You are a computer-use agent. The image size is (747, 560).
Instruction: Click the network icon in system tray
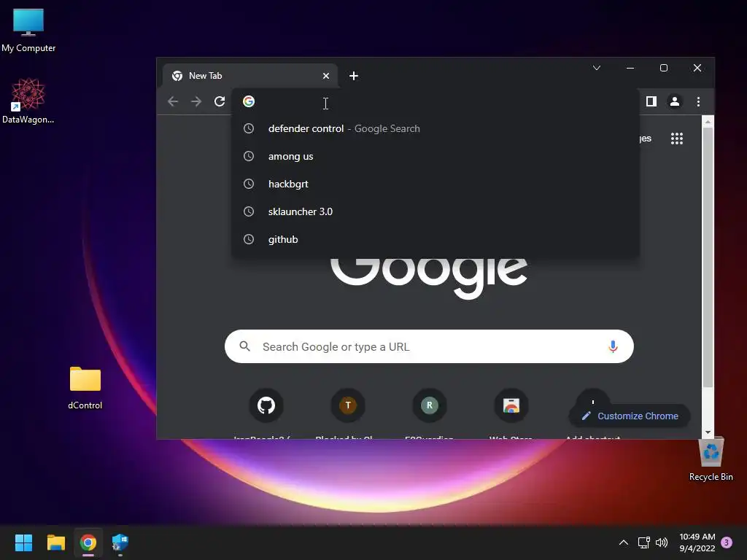(x=643, y=542)
